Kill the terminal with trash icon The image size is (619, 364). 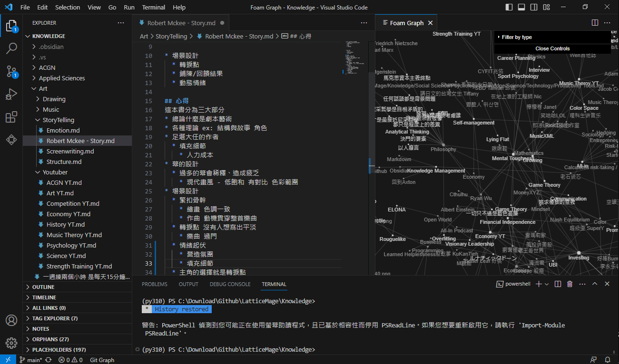(570, 284)
